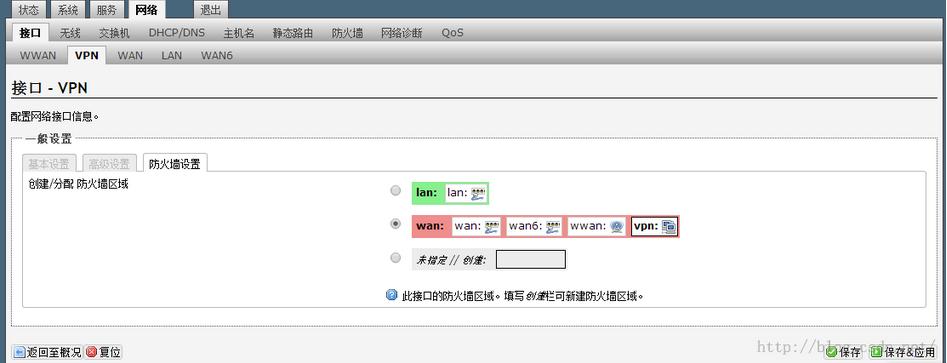Click the 退出 logout tab
The width and height of the screenshot is (947, 363).
click(211, 10)
